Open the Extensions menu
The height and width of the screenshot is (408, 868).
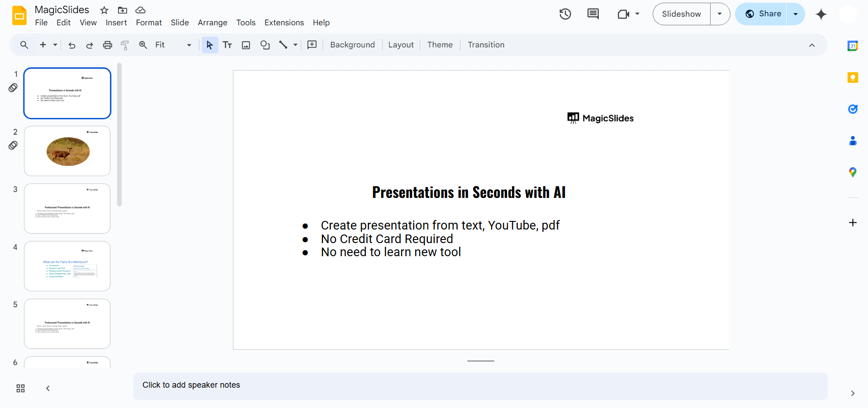284,23
